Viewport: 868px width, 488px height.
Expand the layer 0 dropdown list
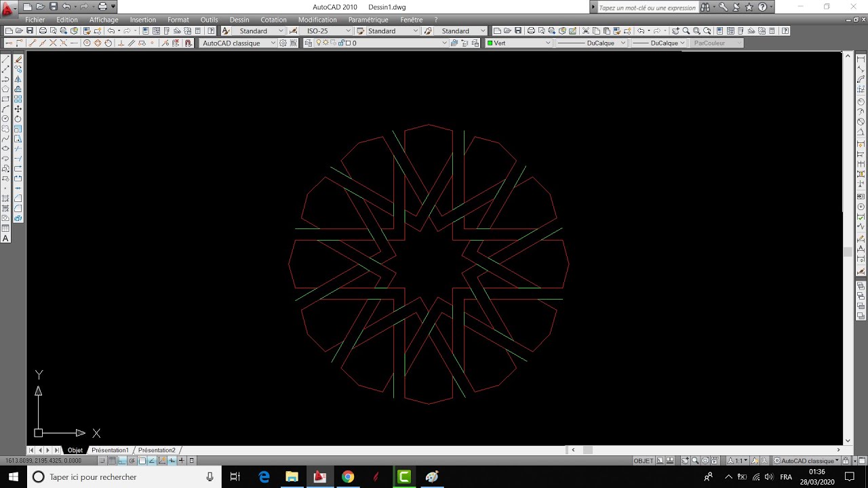(444, 43)
